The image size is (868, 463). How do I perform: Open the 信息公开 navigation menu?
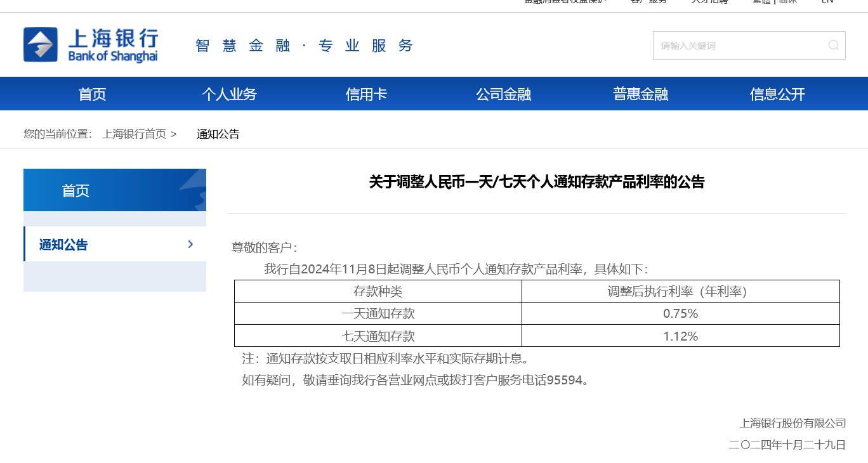pyautogui.click(x=778, y=95)
